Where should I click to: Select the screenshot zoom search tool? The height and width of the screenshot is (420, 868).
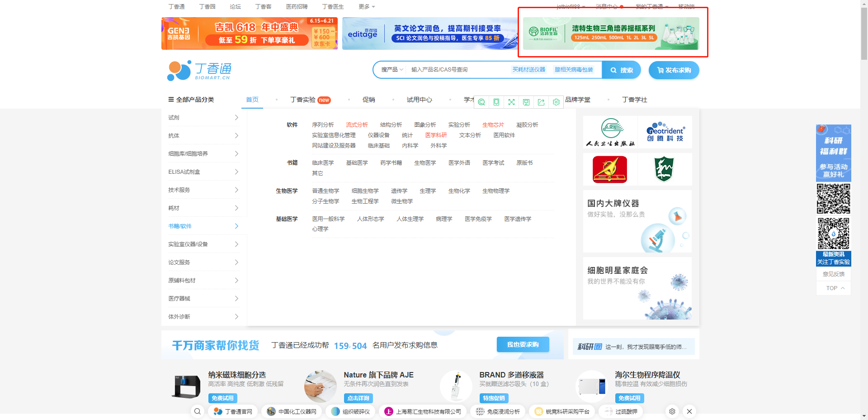click(481, 102)
